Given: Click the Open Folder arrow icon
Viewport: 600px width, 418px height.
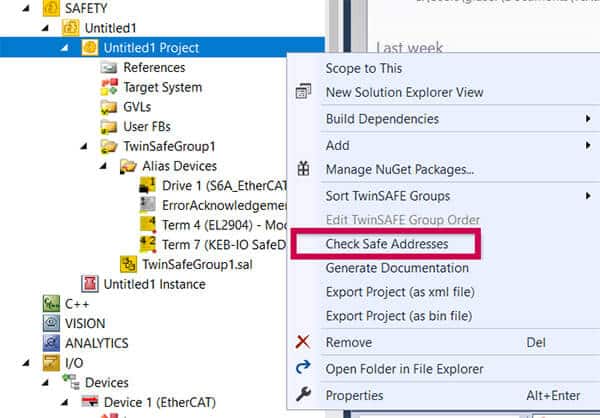Looking at the screenshot, I should point(303,368).
